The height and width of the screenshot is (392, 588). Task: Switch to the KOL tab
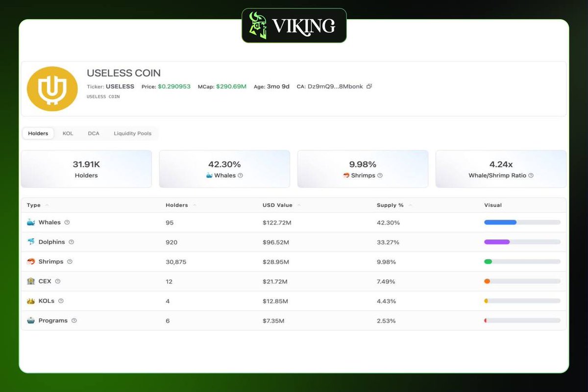tap(68, 133)
